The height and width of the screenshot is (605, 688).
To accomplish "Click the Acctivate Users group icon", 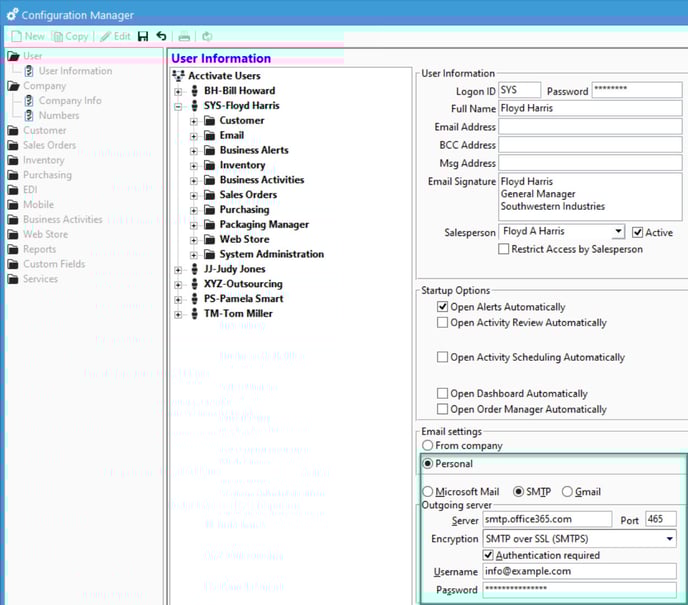I will [x=178, y=76].
